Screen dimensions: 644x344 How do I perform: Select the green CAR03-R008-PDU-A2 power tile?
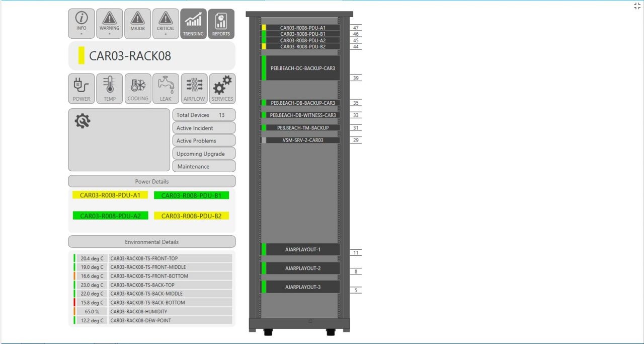click(110, 216)
